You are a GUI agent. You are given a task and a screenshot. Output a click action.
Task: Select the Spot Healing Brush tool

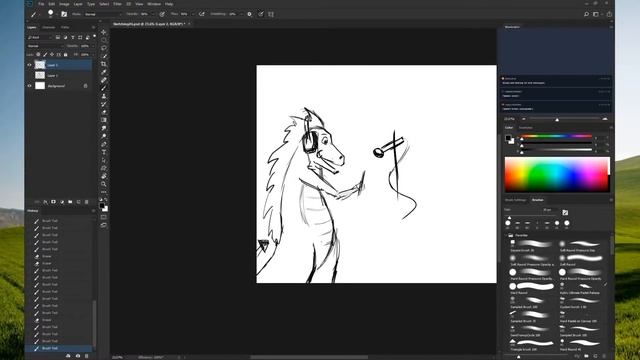[x=104, y=80]
